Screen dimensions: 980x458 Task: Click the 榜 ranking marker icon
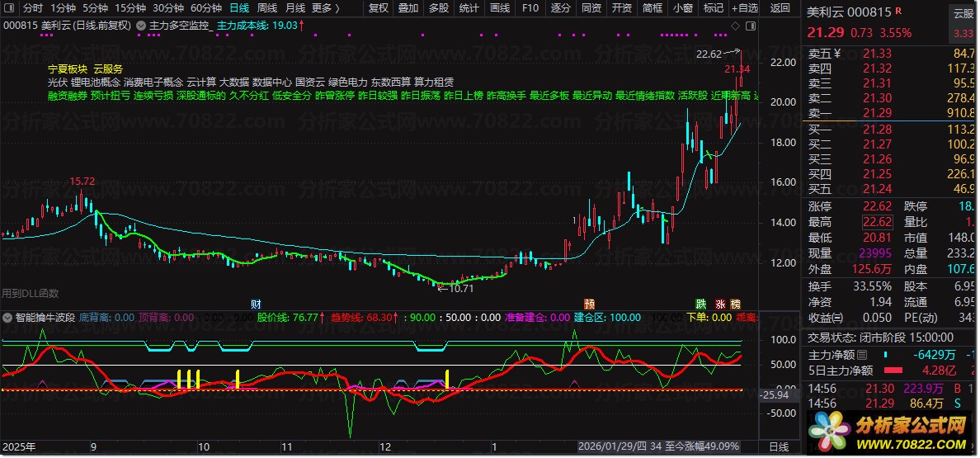pyautogui.click(x=736, y=305)
